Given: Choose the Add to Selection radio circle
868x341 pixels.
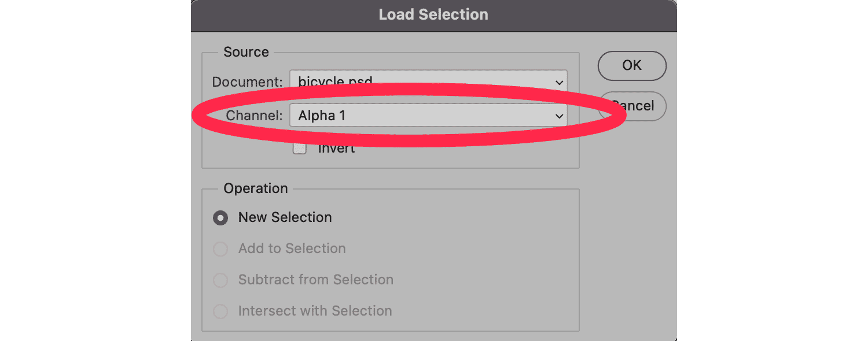Looking at the screenshot, I should coord(220,249).
